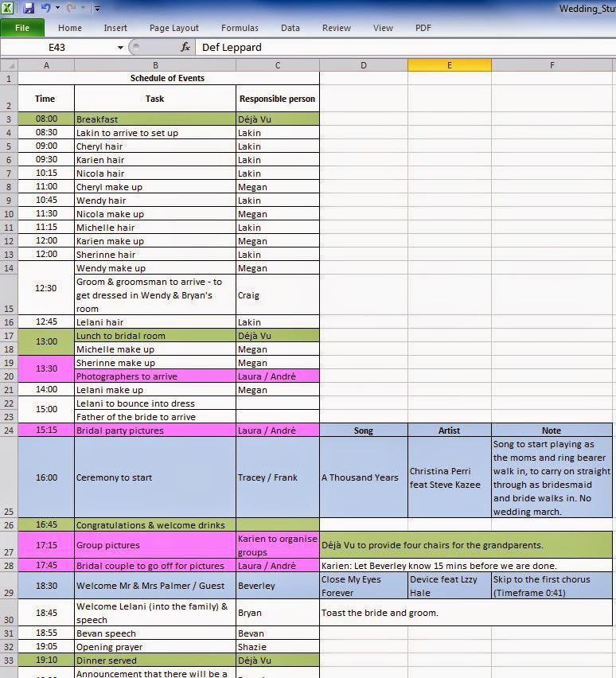
Task: Select the Photographers to arrive cell
Action: click(x=155, y=376)
